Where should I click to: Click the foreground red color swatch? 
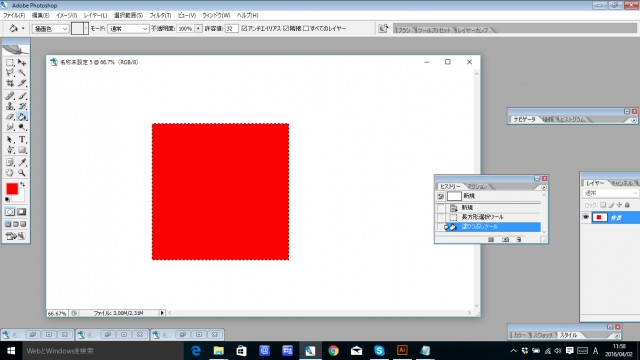tap(12, 189)
